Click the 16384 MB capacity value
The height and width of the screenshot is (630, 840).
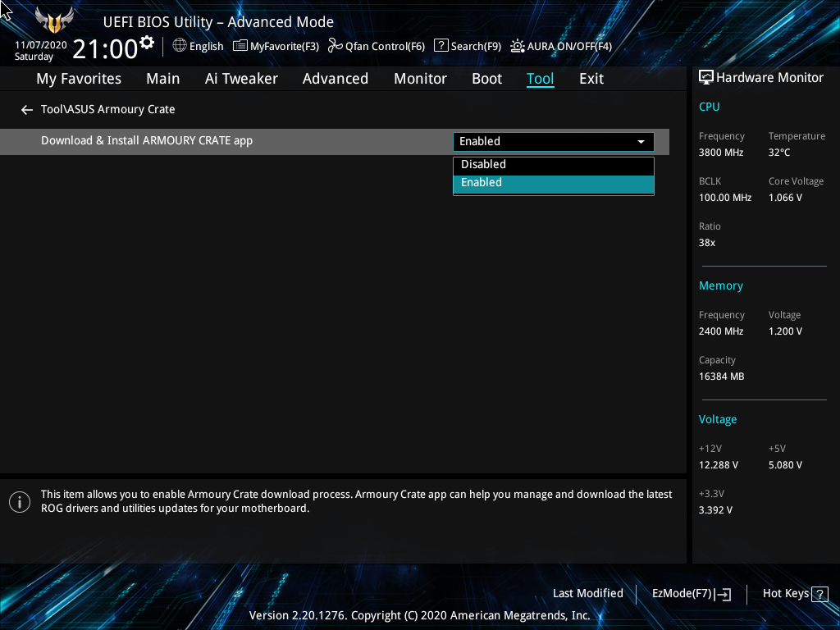tap(722, 377)
